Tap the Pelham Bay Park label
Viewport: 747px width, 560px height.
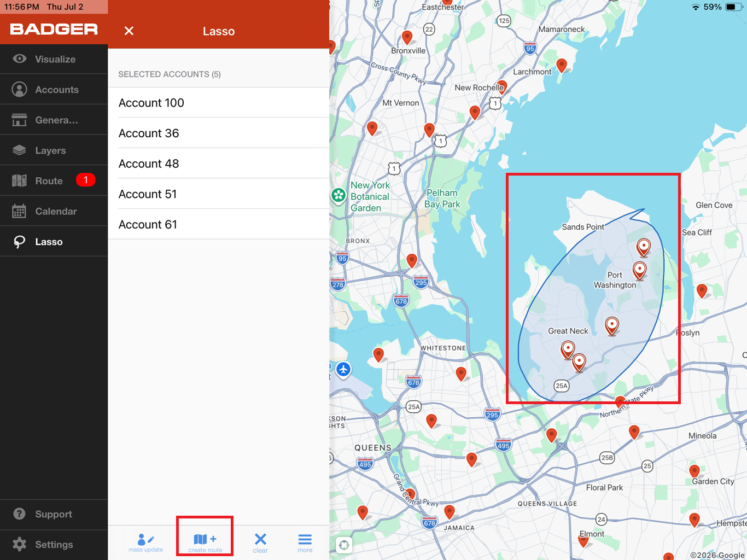coord(442,199)
